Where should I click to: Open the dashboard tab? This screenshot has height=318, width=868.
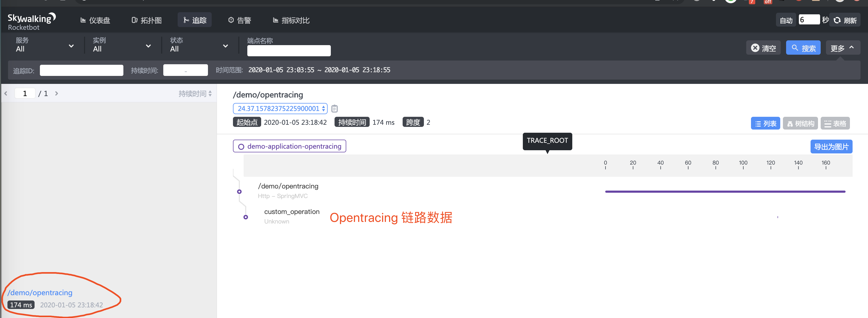click(x=95, y=20)
